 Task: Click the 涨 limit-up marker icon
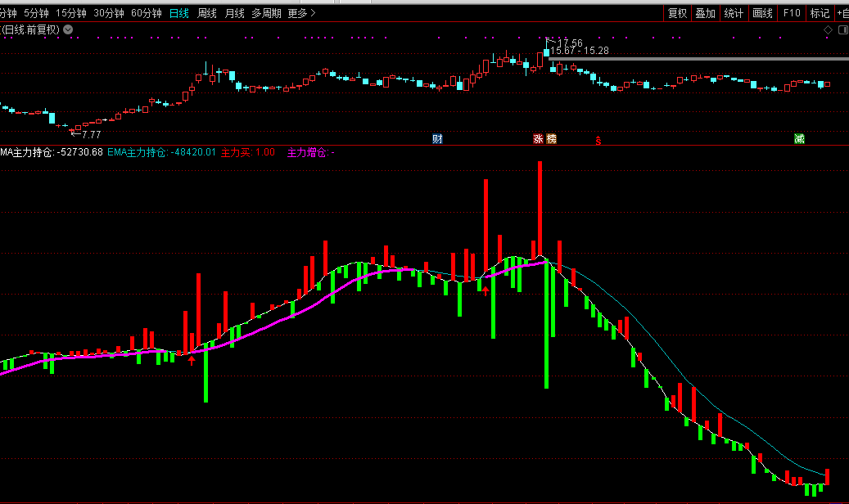539,139
